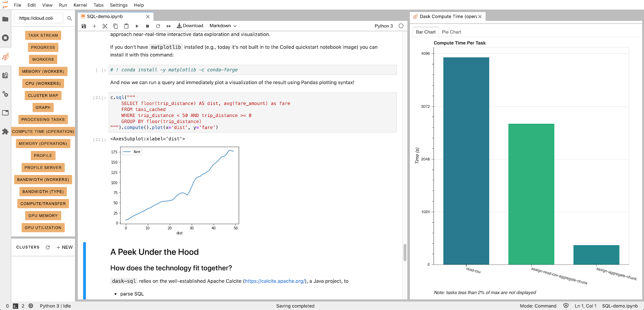Interrupt the kernel with the stop icon
The width and height of the screenshot is (644, 310).
pos(147,26)
